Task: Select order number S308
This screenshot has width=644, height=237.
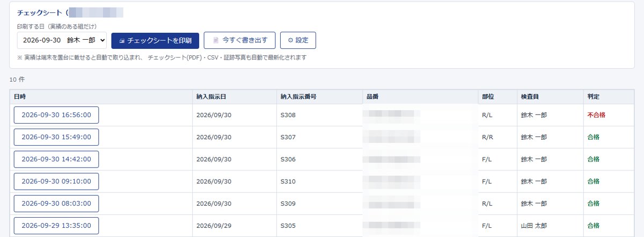Action: (x=288, y=115)
